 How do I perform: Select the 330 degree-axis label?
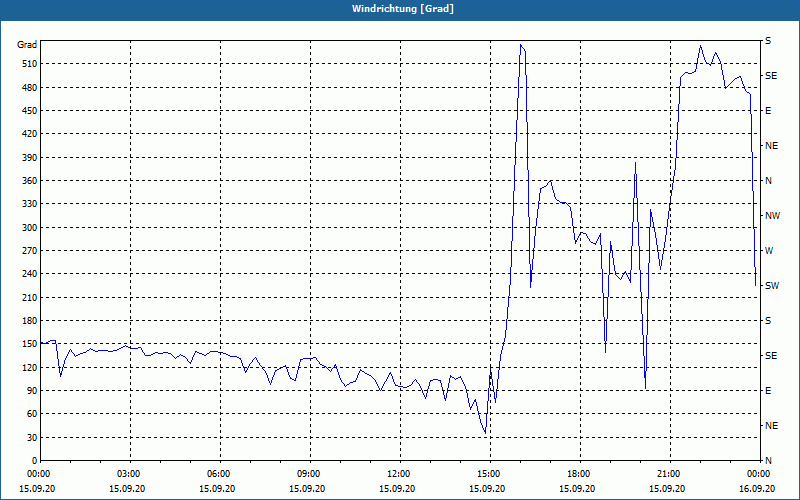pyautogui.click(x=29, y=204)
